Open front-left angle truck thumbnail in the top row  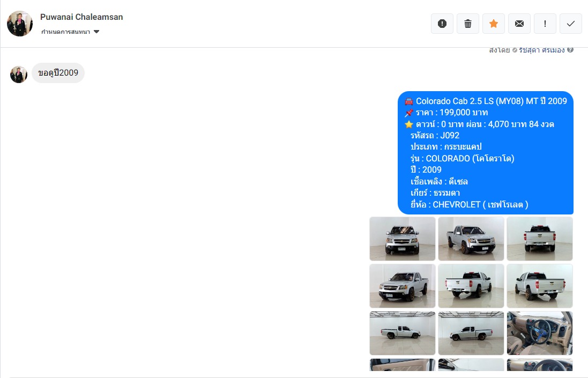tap(471, 239)
